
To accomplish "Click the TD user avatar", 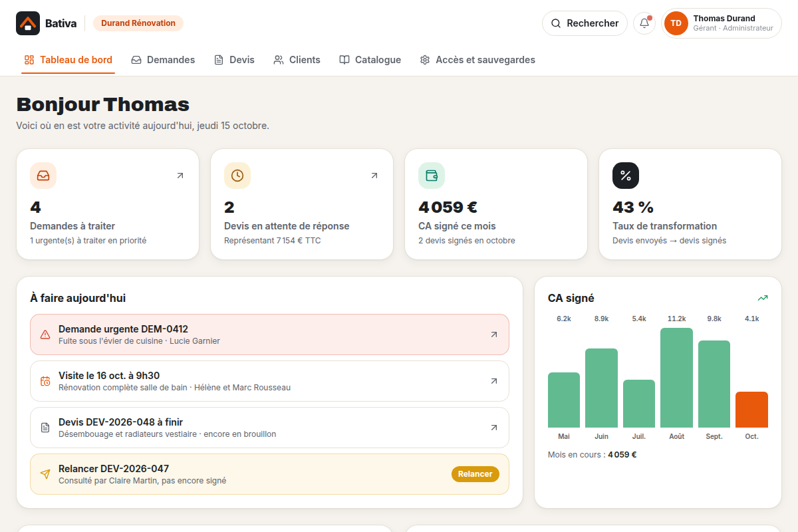I will pos(676,23).
